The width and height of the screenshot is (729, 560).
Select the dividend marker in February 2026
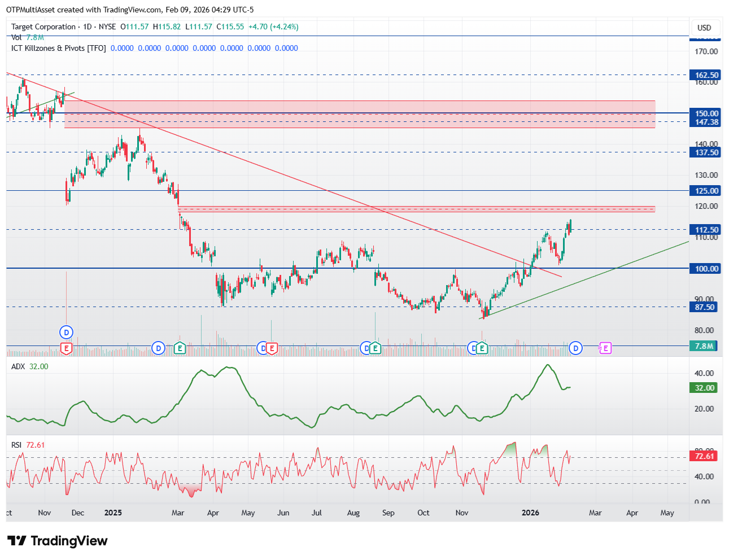[575, 348]
